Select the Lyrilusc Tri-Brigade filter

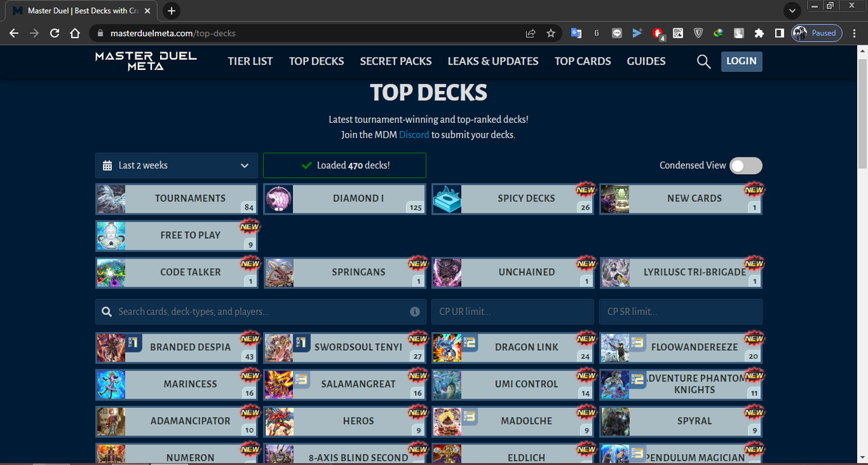pos(681,272)
